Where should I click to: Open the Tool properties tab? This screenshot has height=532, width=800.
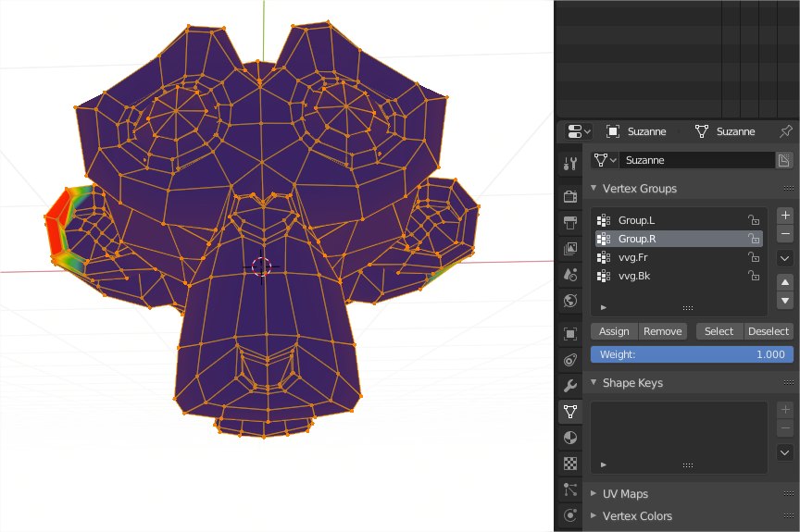(570, 164)
